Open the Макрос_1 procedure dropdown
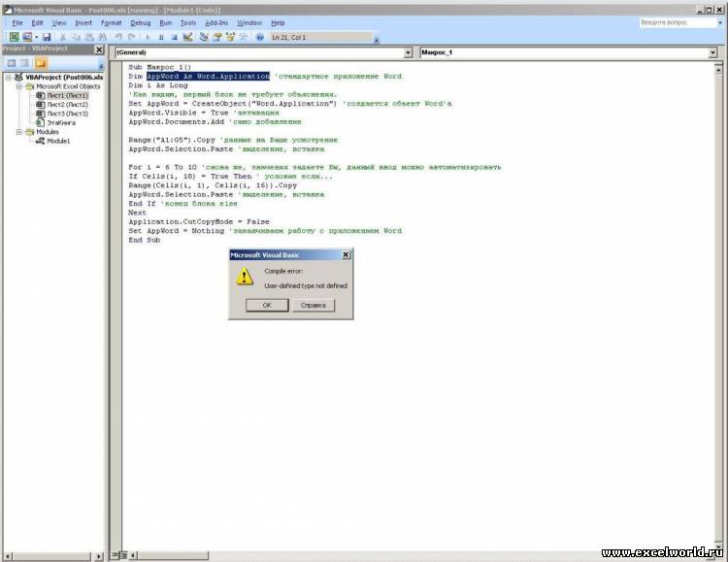 (x=712, y=53)
